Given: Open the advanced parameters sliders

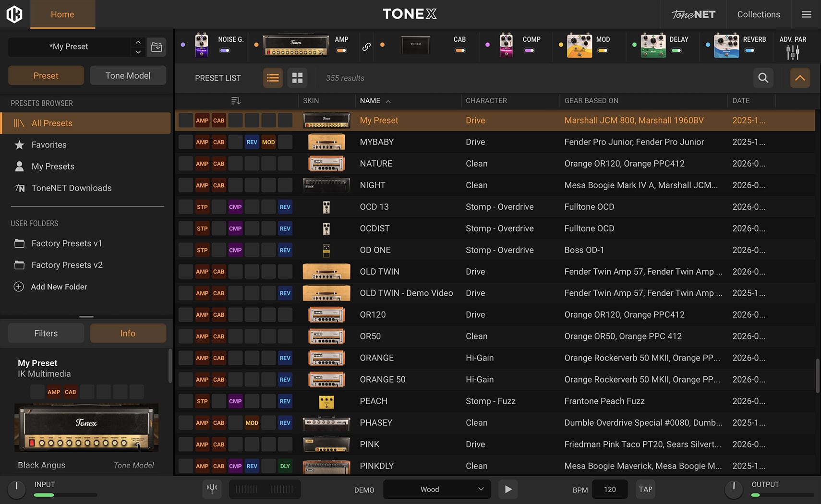Looking at the screenshot, I should pos(793,52).
